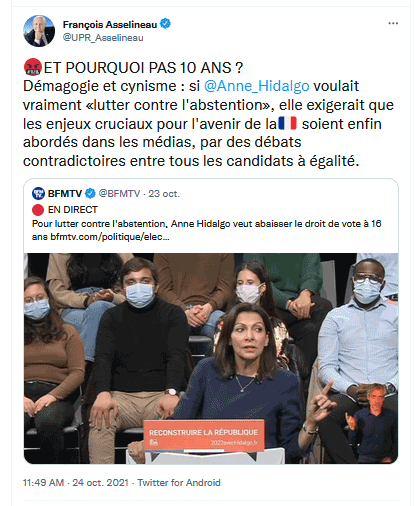Click the angry face emoji
This screenshot has width=415, height=506.
(33, 67)
